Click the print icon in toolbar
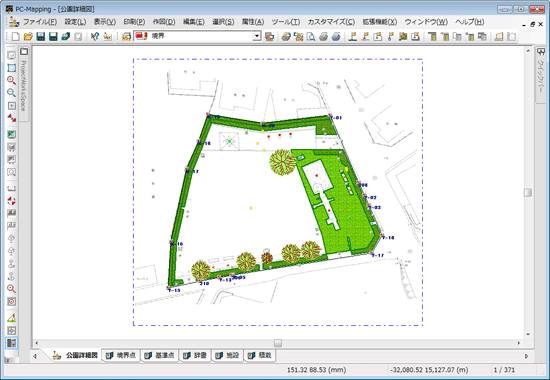Screen dimensions: 550x380 (323, 36)
